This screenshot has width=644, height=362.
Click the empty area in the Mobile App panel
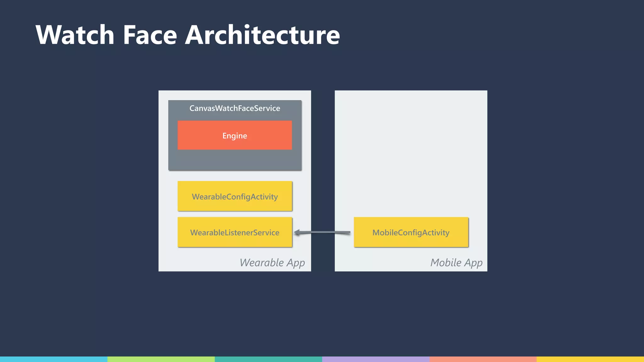tap(411, 151)
